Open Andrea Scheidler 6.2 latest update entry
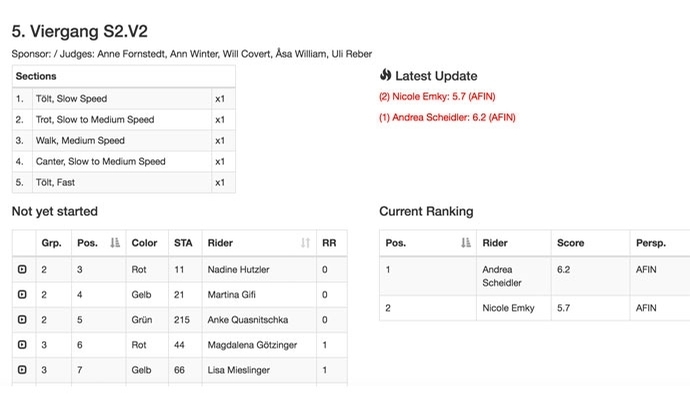This screenshot has height=410, width=690. pos(447,117)
